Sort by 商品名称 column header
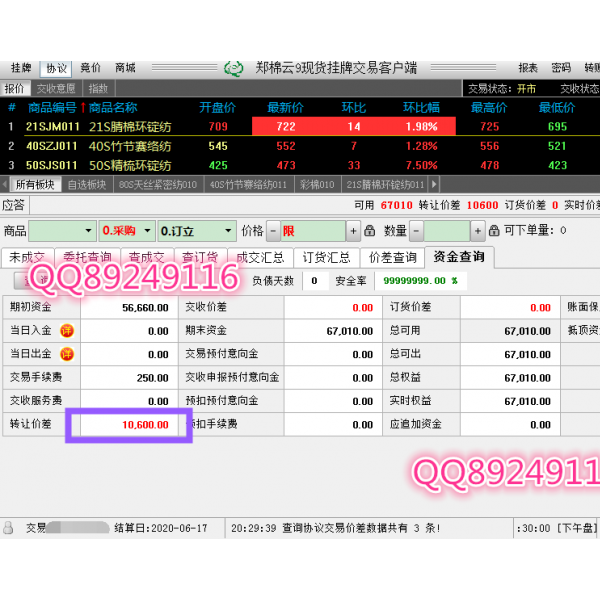 click(113, 108)
